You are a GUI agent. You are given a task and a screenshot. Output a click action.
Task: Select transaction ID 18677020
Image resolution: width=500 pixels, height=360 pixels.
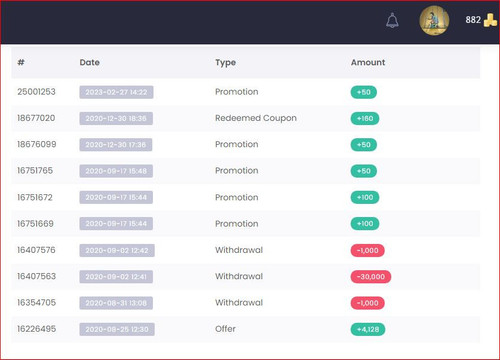[36, 118]
